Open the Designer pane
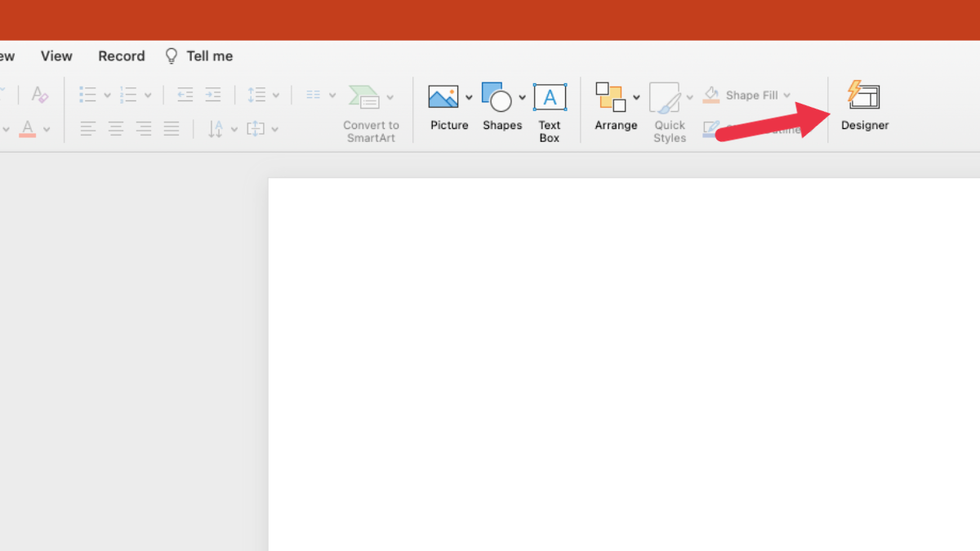Image resolution: width=980 pixels, height=551 pixels. [x=864, y=104]
